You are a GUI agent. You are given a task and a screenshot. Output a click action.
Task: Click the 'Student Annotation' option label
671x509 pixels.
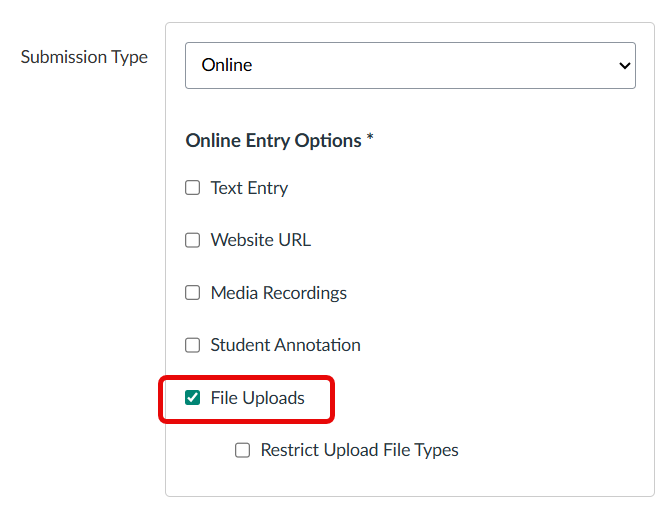285,345
